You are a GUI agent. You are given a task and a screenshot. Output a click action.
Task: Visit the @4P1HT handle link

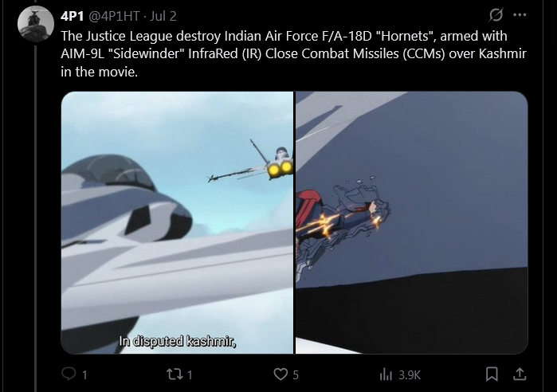pos(114,16)
